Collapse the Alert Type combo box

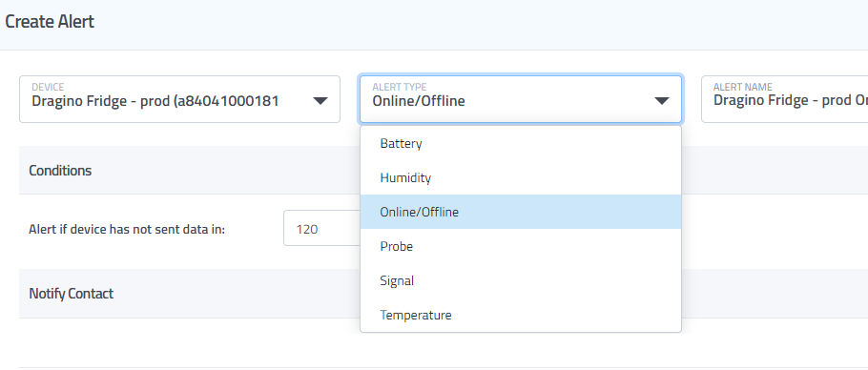click(521, 99)
